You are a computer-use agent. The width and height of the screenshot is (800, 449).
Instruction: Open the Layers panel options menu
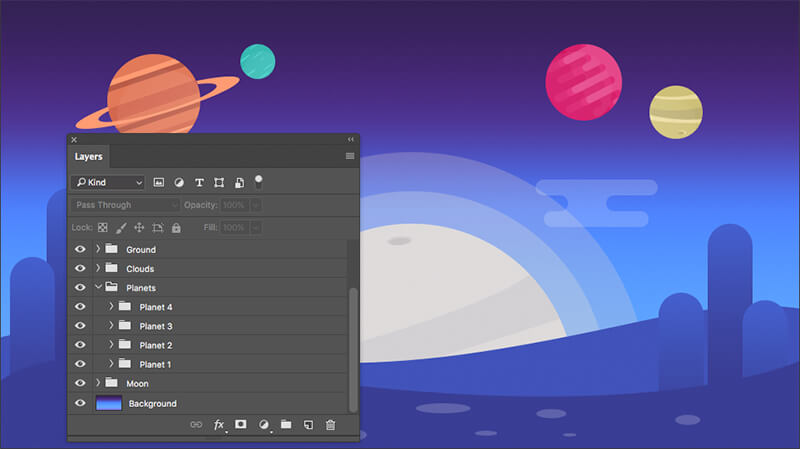tap(350, 157)
